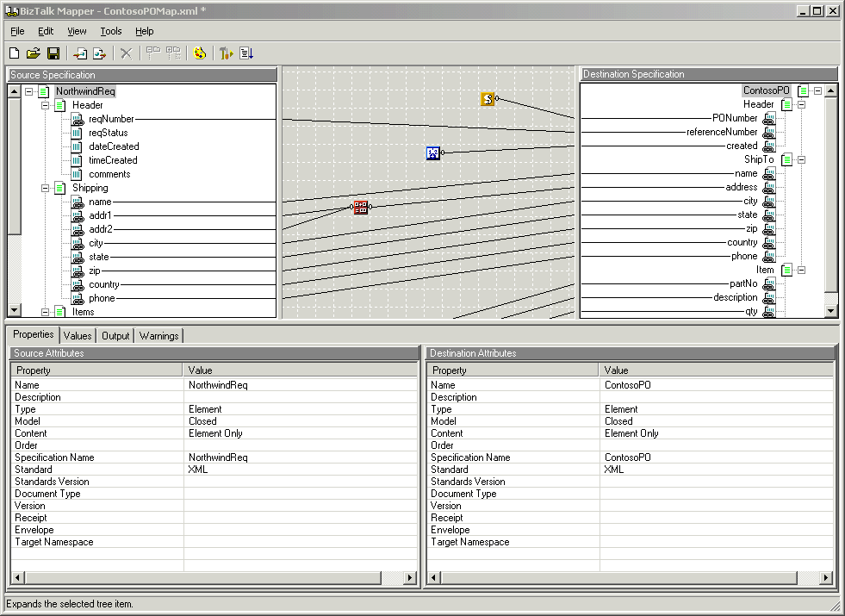
Task: Click the reqNumber field icon in source tree
Action: 78,119
